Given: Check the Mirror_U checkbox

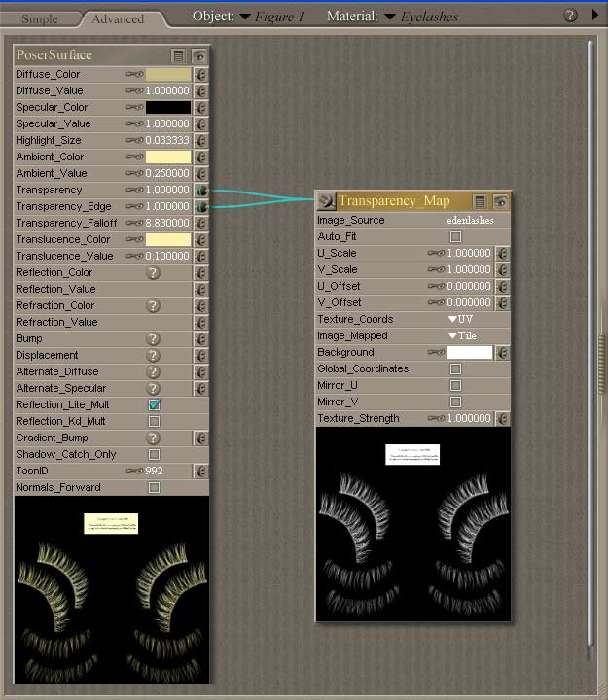Looking at the screenshot, I should [x=455, y=385].
